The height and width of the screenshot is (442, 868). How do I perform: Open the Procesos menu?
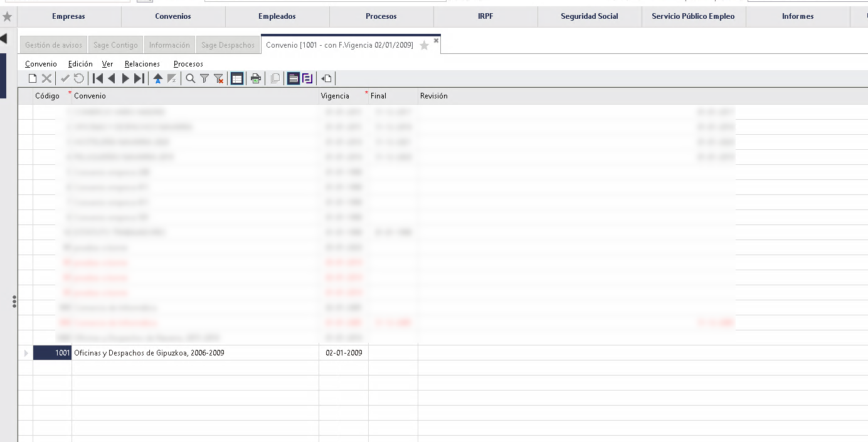188,64
